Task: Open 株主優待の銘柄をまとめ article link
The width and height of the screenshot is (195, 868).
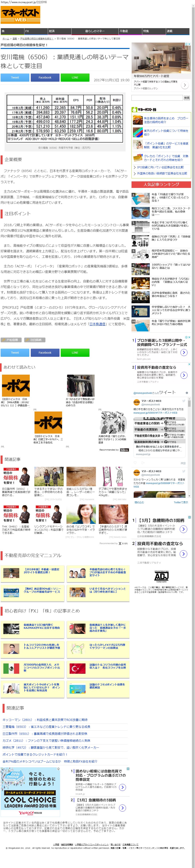Action: (x=166, y=120)
